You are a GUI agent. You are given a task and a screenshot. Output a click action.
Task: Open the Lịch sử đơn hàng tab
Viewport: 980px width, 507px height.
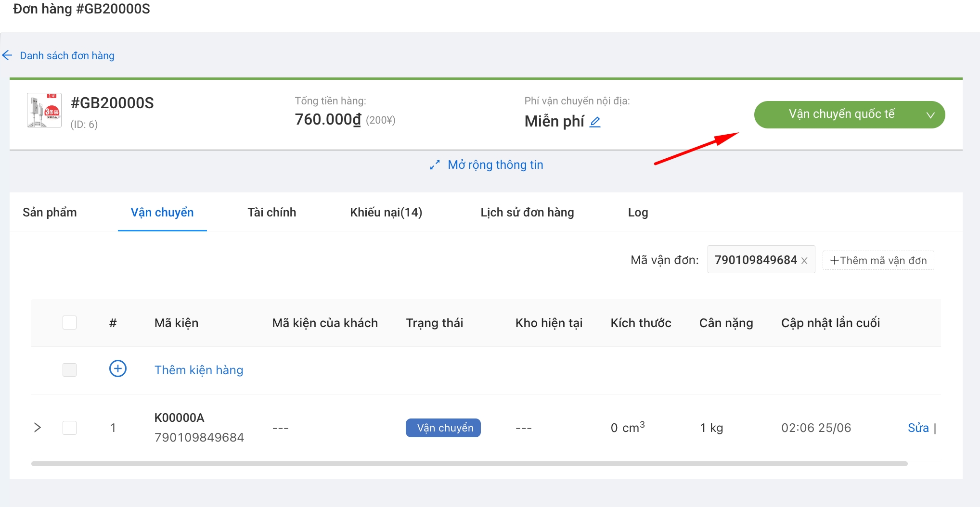click(527, 213)
